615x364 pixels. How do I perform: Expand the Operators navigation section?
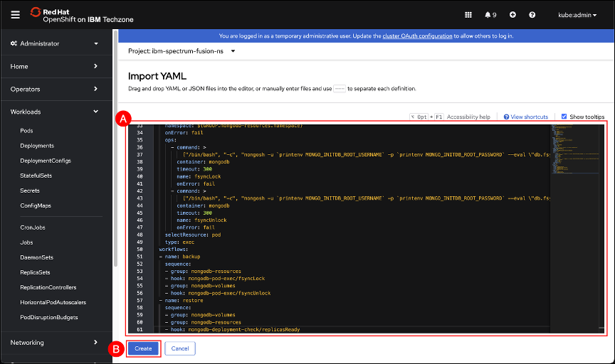(54, 89)
